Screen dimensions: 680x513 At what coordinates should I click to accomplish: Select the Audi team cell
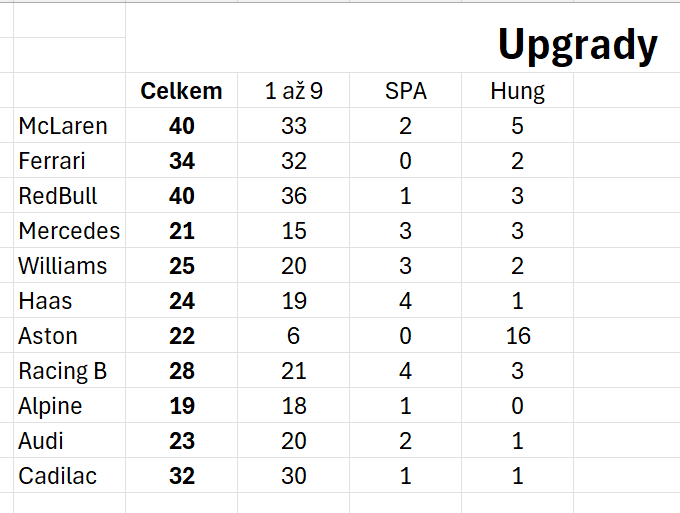pyautogui.click(x=69, y=441)
